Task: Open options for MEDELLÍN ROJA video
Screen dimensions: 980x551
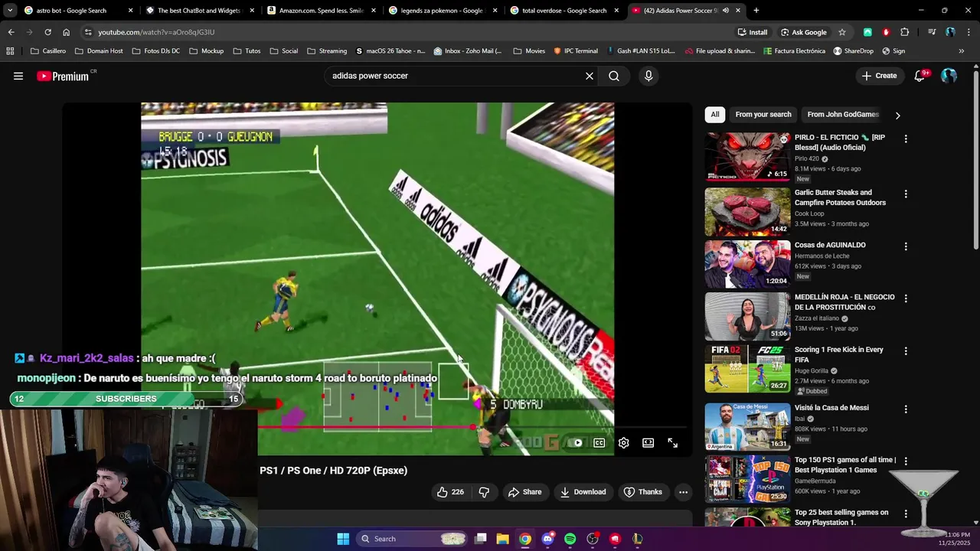Action: tap(906, 298)
